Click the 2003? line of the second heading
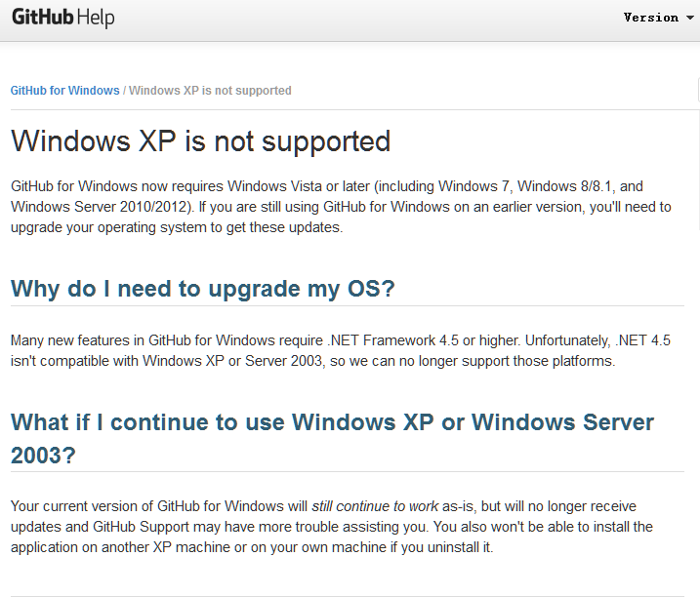Viewport: 700px width, 597px height. [43, 456]
